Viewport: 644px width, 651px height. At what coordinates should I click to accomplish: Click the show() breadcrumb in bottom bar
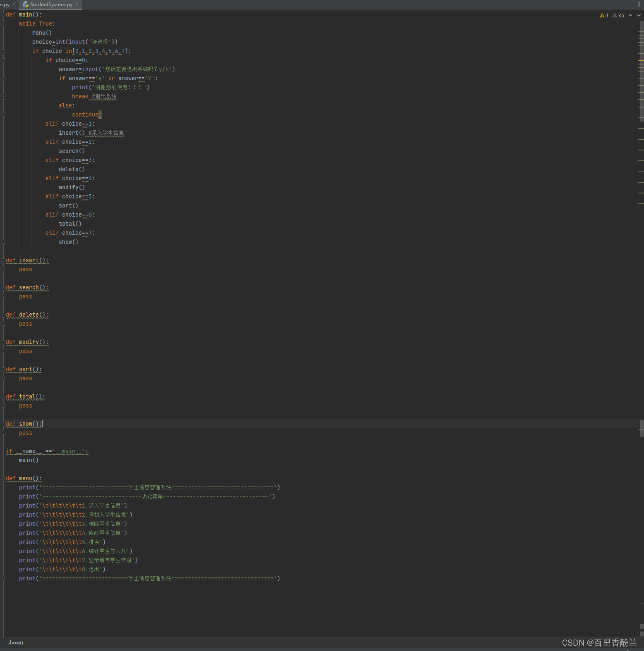15,643
